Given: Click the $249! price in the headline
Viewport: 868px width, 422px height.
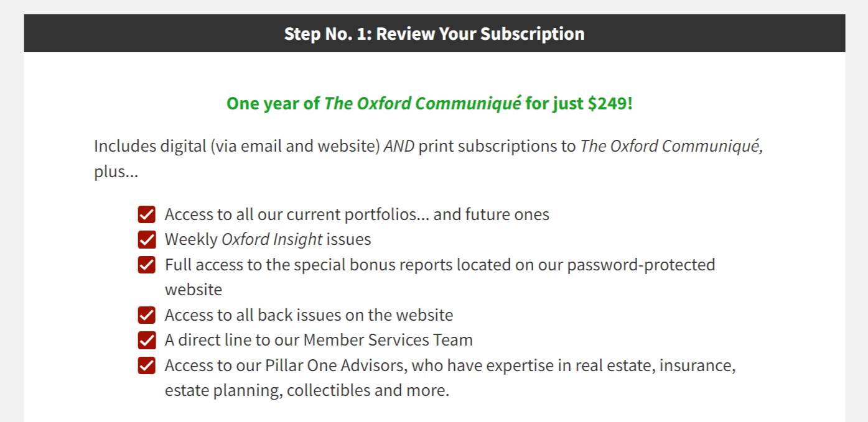Looking at the screenshot, I should coord(610,103).
